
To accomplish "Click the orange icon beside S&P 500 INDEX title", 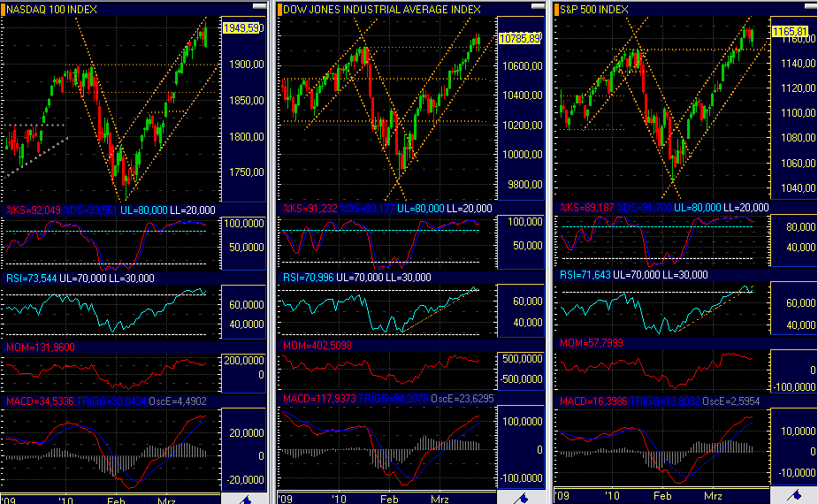I will pyautogui.click(x=556, y=10).
